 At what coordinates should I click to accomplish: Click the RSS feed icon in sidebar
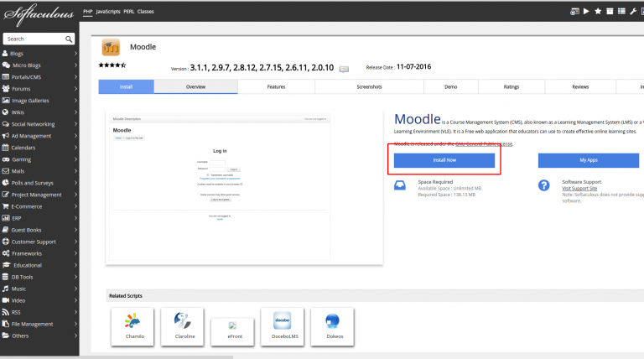click(x=5, y=312)
